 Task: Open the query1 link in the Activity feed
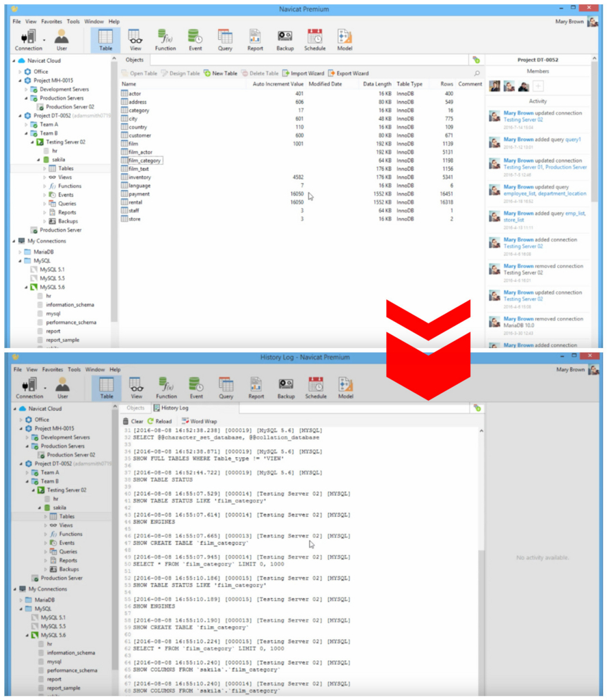[x=573, y=139]
